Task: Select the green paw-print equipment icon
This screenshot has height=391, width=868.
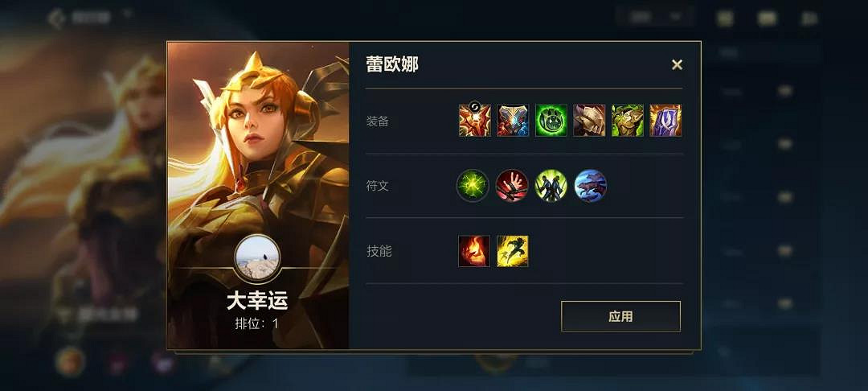Action: (551, 120)
